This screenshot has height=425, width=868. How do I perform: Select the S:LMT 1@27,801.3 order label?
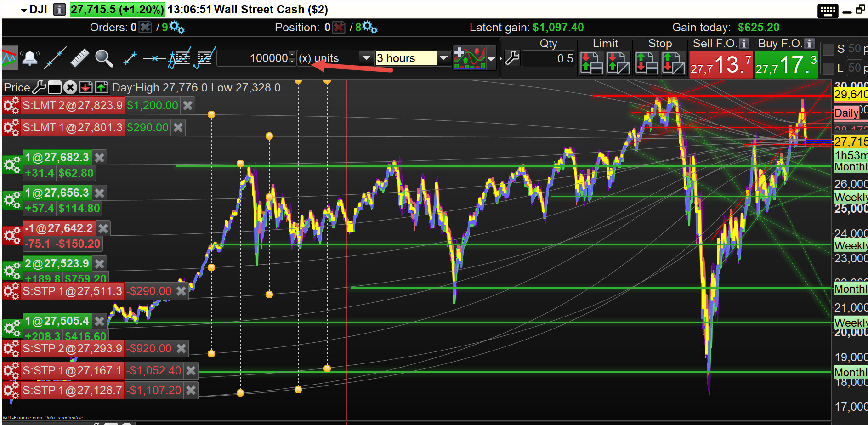click(x=73, y=127)
